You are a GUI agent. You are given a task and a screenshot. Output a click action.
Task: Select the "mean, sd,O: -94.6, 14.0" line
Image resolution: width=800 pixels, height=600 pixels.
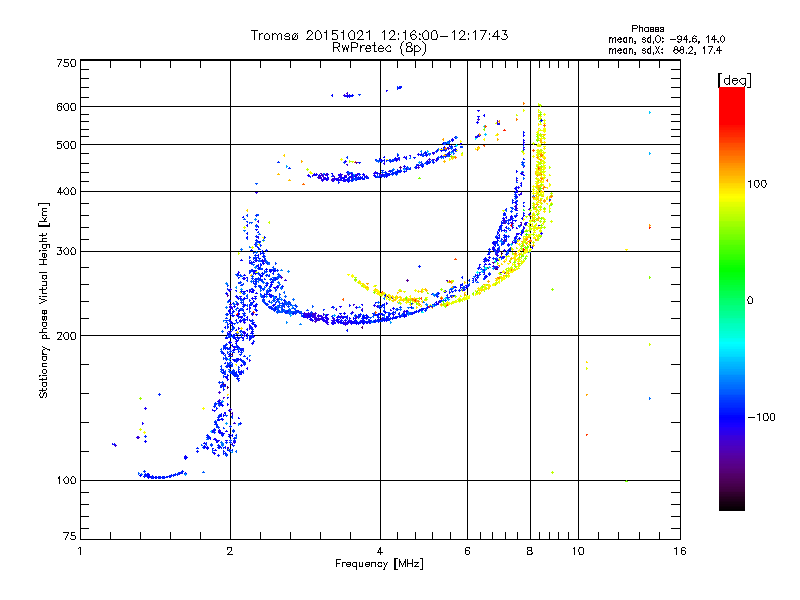(666, 39)
